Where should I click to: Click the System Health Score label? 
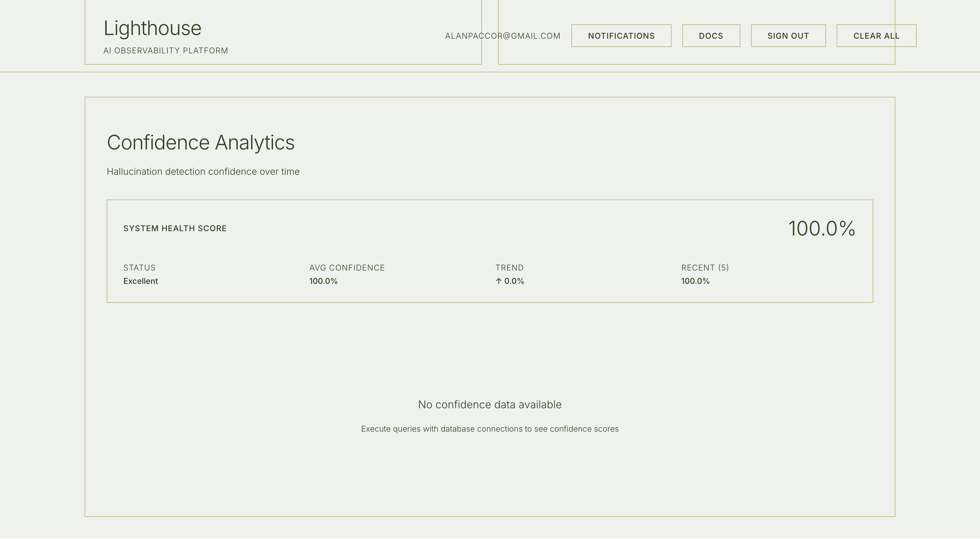(175, 228)
